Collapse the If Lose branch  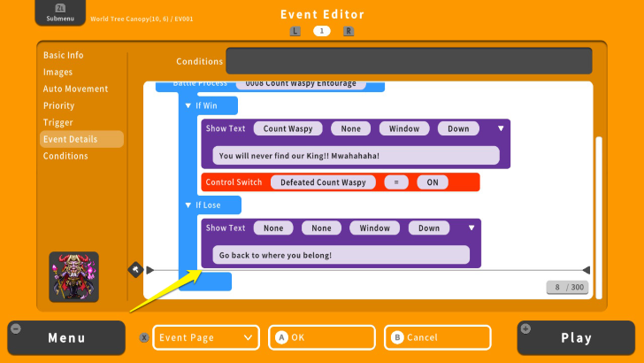pos(188,205)
